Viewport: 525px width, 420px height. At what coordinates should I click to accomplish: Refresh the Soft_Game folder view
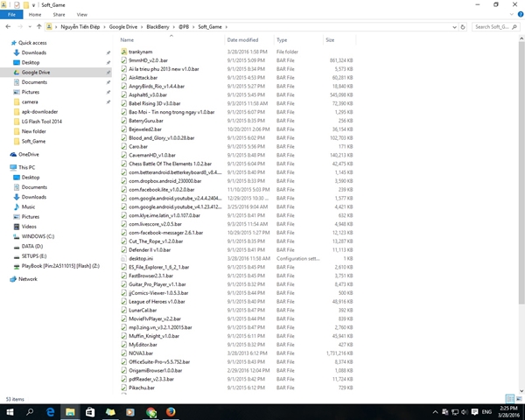point(463,27)
